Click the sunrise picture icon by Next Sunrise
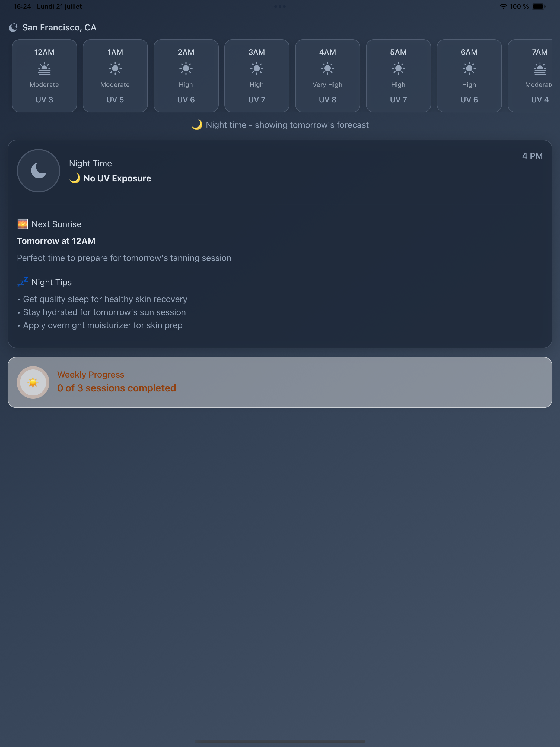560x747 pixels. (x=23, y=224)
